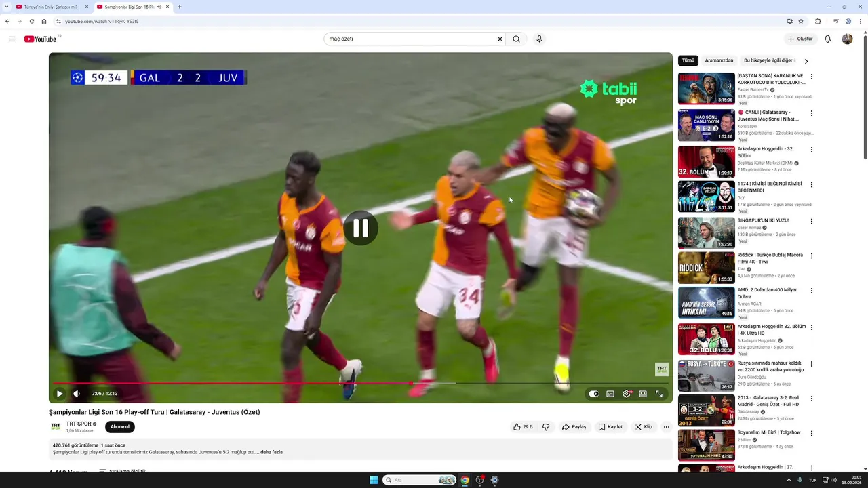Click the taskbar search box
Screen dimensions: 868x488
tap(420, 480)
